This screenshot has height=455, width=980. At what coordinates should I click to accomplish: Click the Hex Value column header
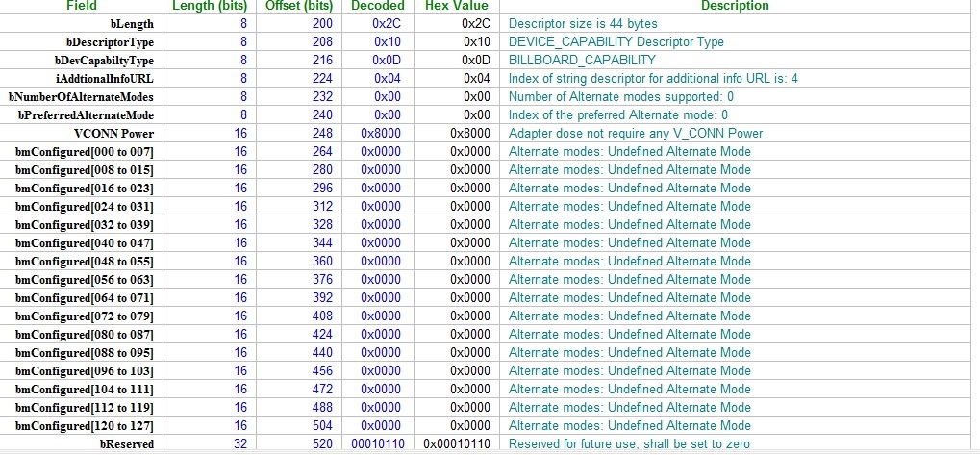[456, 6]
